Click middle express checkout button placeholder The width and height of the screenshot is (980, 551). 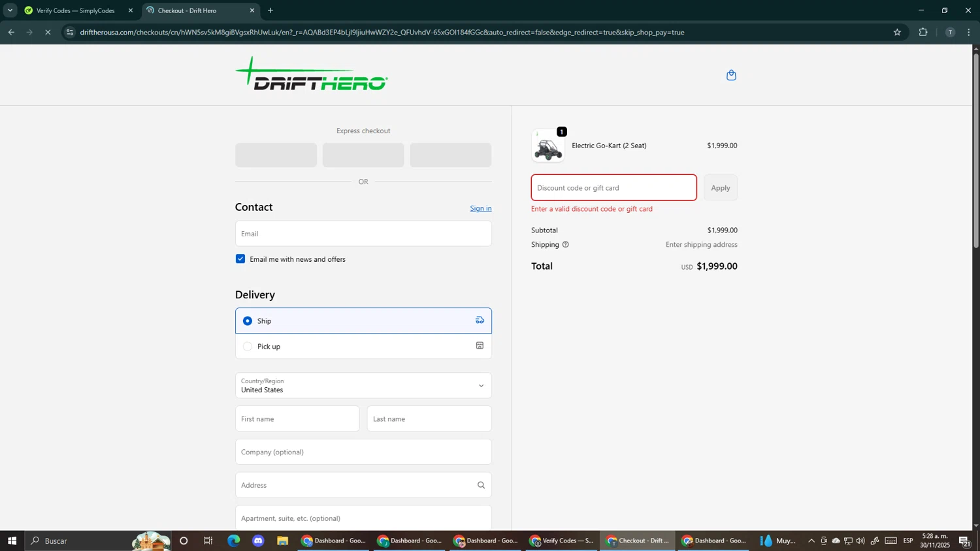coord(363,155)
